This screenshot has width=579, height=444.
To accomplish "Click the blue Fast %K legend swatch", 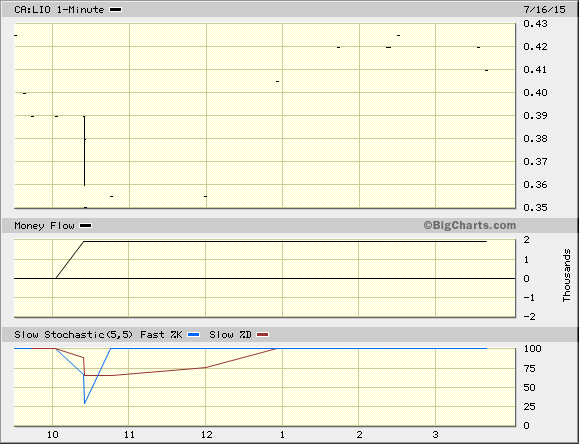I will pyautogui.click(x=193, y=335).
